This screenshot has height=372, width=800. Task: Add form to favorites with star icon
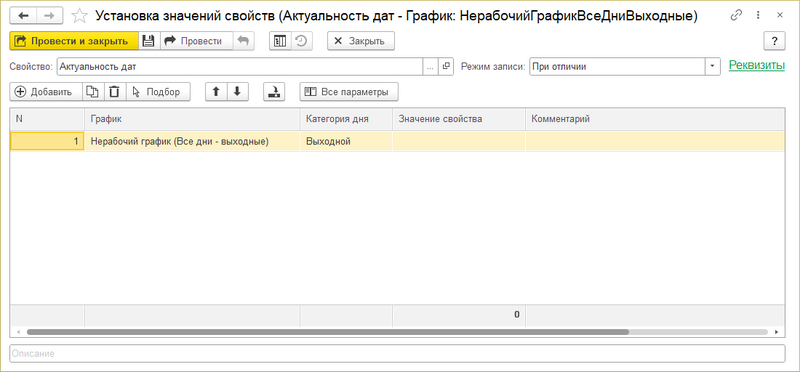(79, 16)
